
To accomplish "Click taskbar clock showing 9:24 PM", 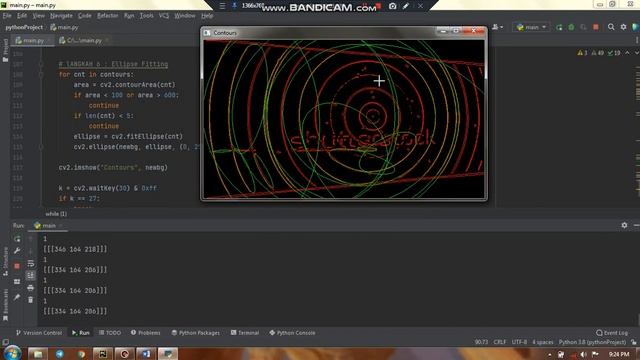I will point(619,354).
